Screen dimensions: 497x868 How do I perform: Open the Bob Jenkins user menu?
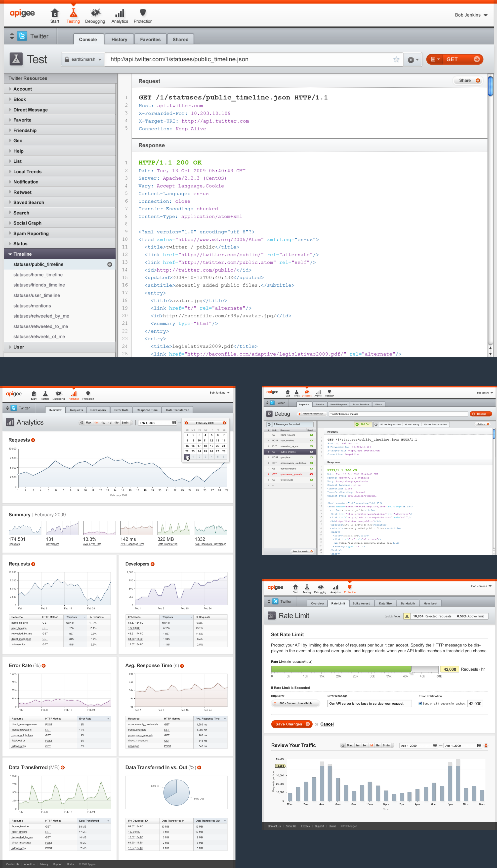[x=471, y=15]
